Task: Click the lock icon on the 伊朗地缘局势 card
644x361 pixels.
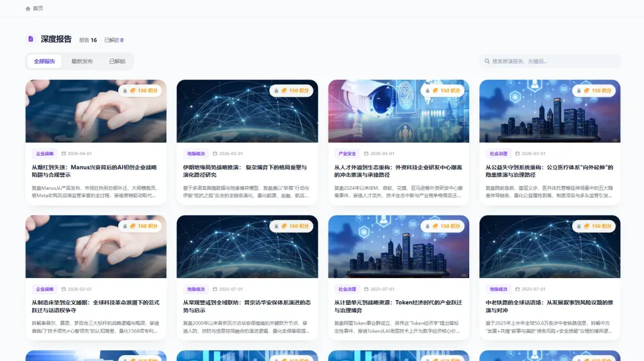Action: coord(276,91)
